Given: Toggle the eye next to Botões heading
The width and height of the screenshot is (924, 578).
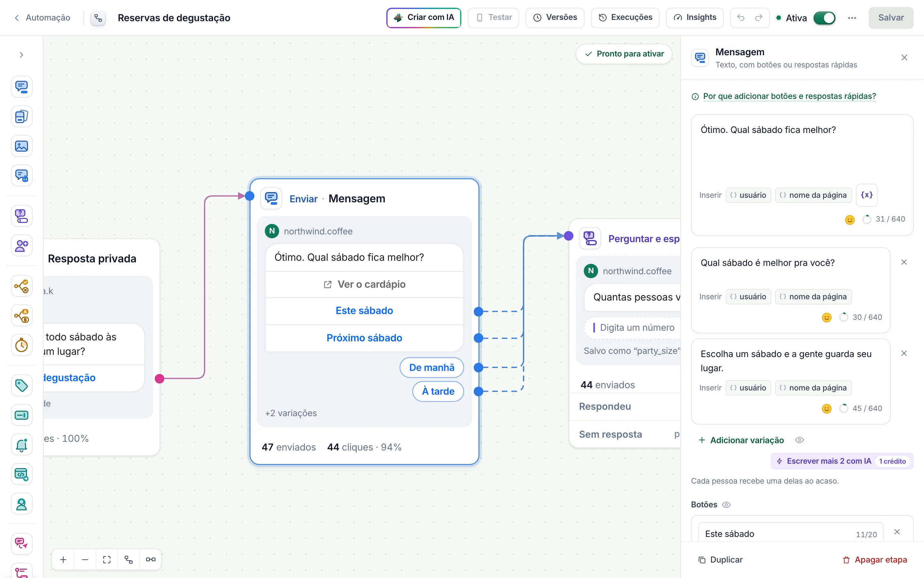Looking at the screenshot, I should (x=726, y=504).
